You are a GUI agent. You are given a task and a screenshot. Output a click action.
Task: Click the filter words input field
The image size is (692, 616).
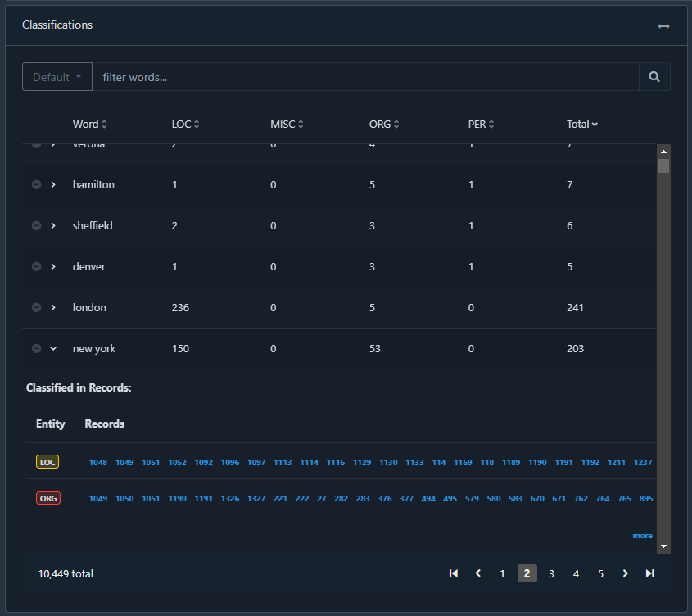pos(364,77)
